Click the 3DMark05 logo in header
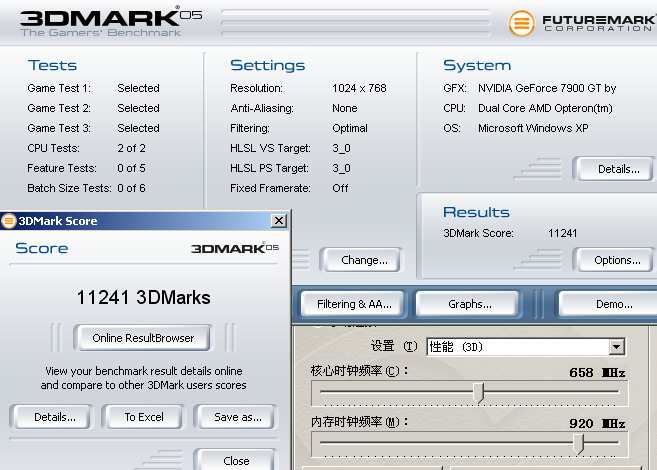Screen dimensions: 657x470 [111, 21]
